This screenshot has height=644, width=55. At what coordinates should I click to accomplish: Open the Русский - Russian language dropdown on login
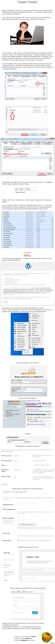coord(22,382)
